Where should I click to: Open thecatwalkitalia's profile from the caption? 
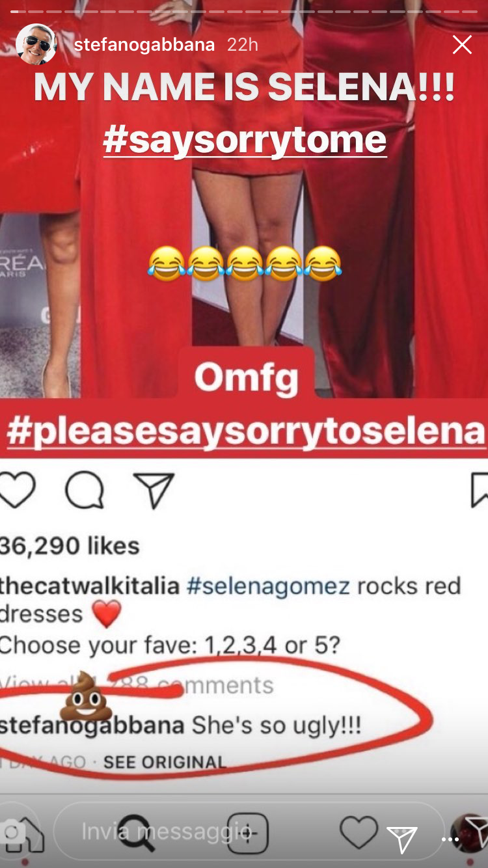pyautogui.click(x=90, y=586)
